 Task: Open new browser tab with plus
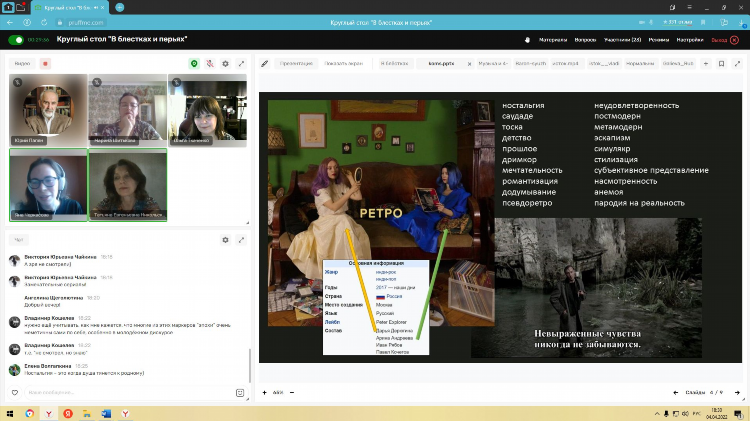pyautogui.click(x=120, y=7)
